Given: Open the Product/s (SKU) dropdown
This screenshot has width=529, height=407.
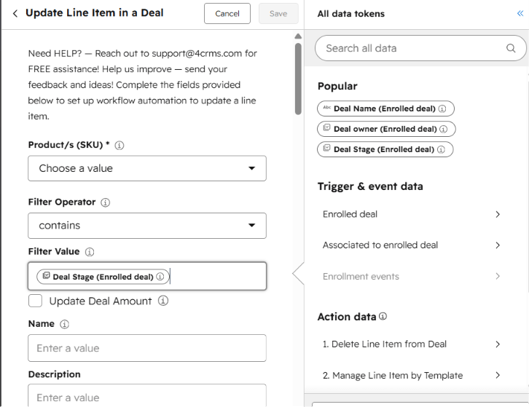Looking at the screenshot, I should [x=147, y=168].
